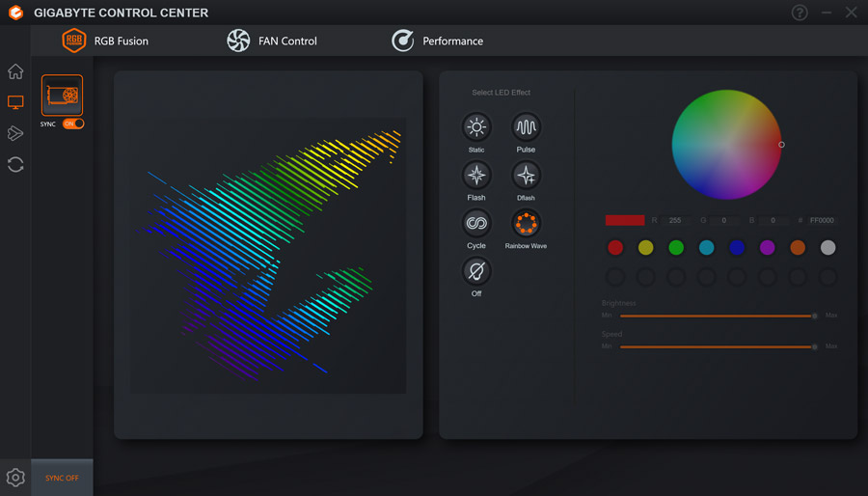Click the AORUS eagle LED preview
The width and height of the screenshot is (868, 496).
pyautogui.click(x=268, y=255)
